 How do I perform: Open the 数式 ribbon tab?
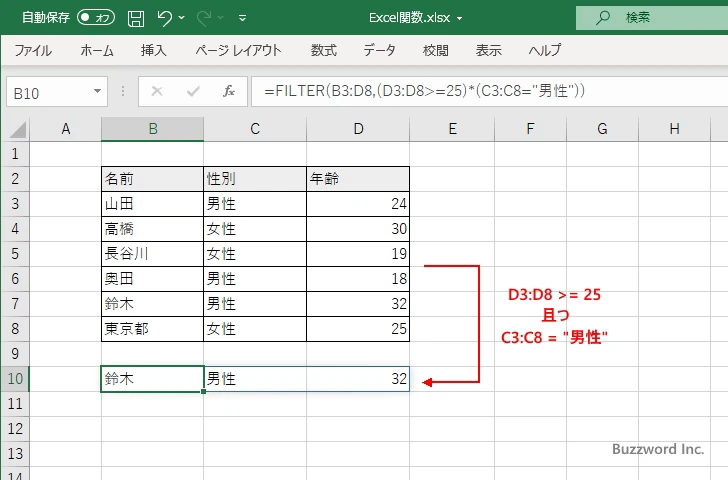[x=323, y=50]
